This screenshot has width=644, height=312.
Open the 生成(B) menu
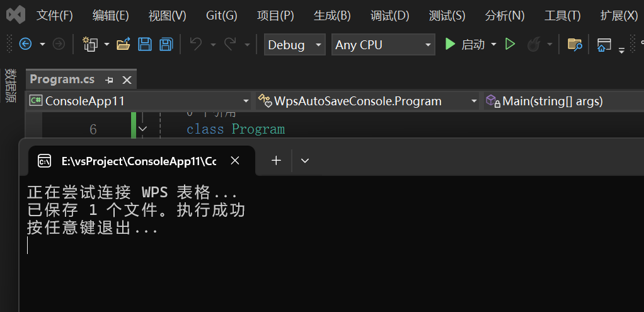332,16
